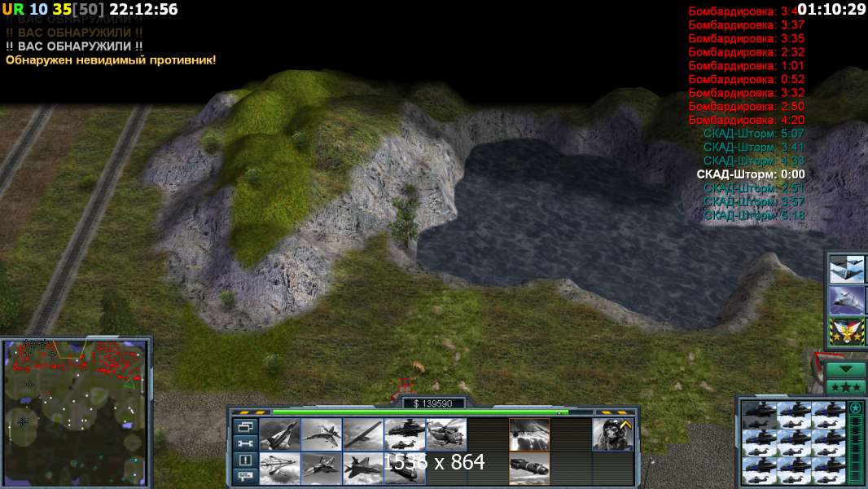Click the green three-stars button
Viewport: 868px width, 489px height.
click(845, 386)
